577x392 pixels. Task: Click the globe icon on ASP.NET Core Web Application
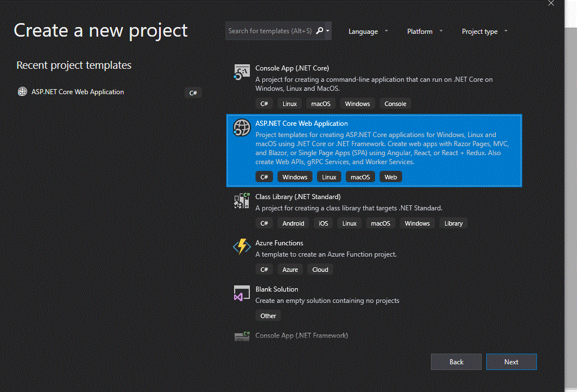[x=241, y=127]
